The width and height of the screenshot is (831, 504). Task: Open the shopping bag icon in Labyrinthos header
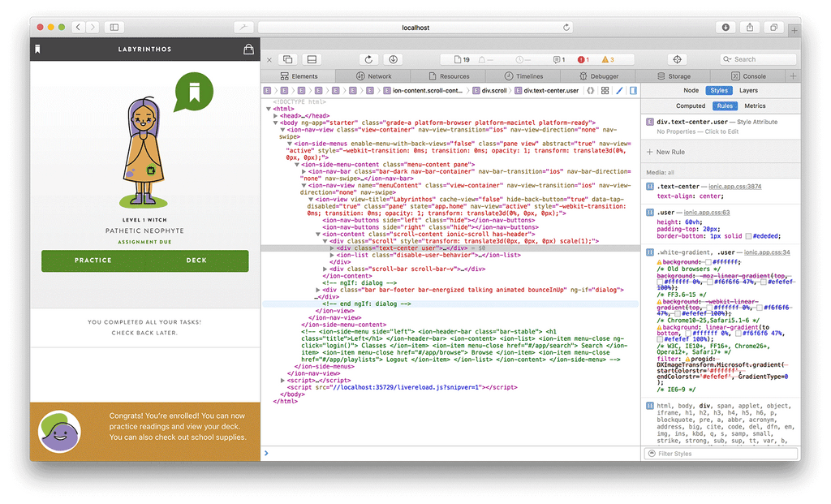tap(248, 50)
